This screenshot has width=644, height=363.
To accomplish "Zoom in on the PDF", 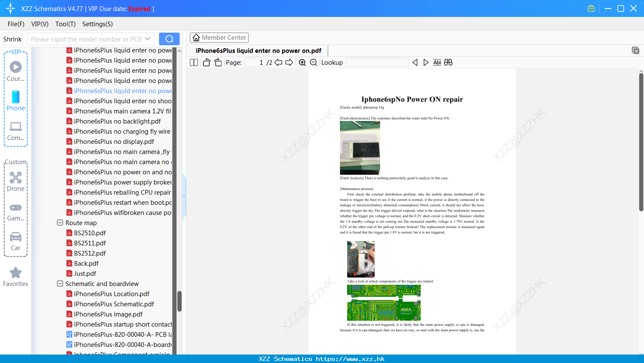I will coord(302,63).
